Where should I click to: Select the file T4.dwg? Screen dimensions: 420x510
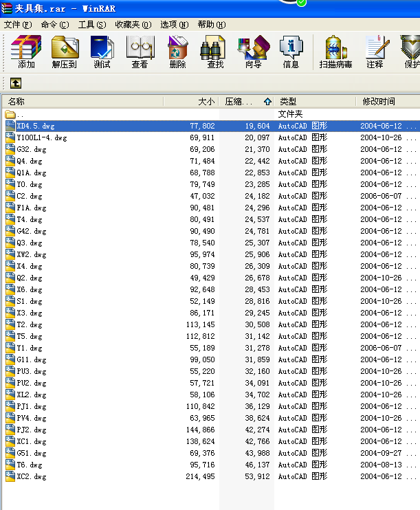pyautogui.click(x=30, y=219)
